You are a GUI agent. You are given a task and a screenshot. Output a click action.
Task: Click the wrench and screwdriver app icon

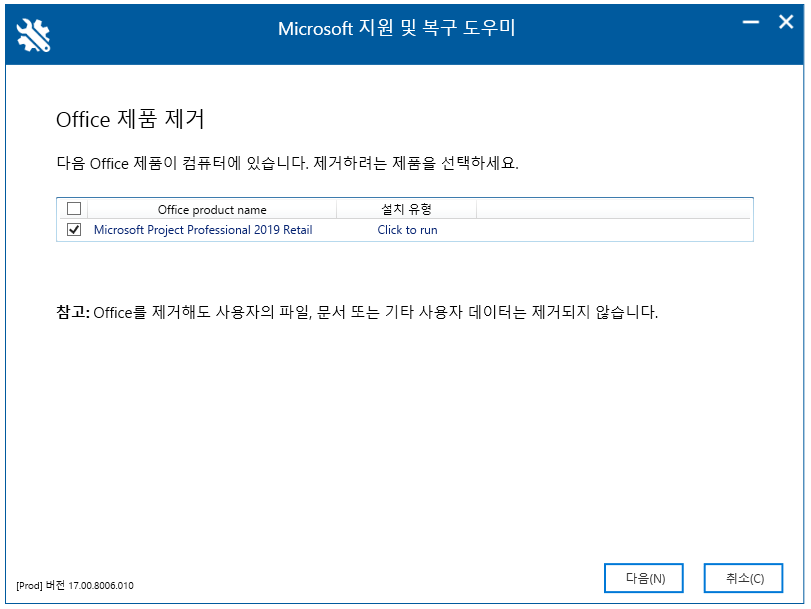pyautogui.click(x=33, y=35)
